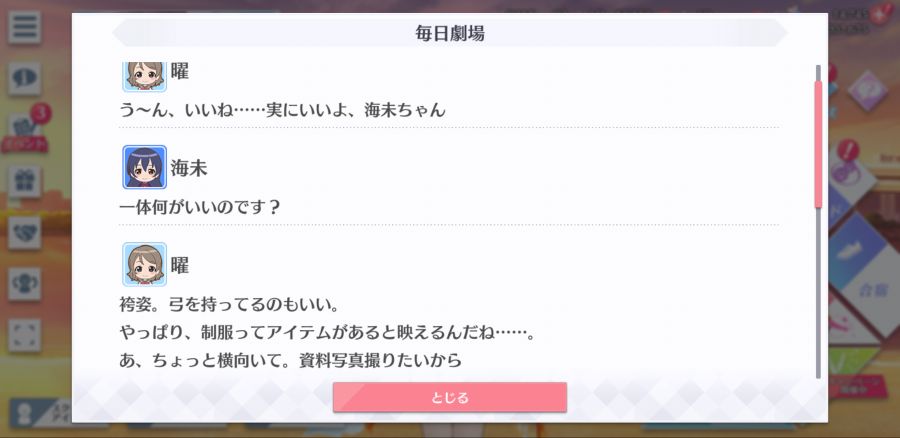Open the hamburger menu icon
Viewport: 900px width, 438px height.
coord(24,27)
